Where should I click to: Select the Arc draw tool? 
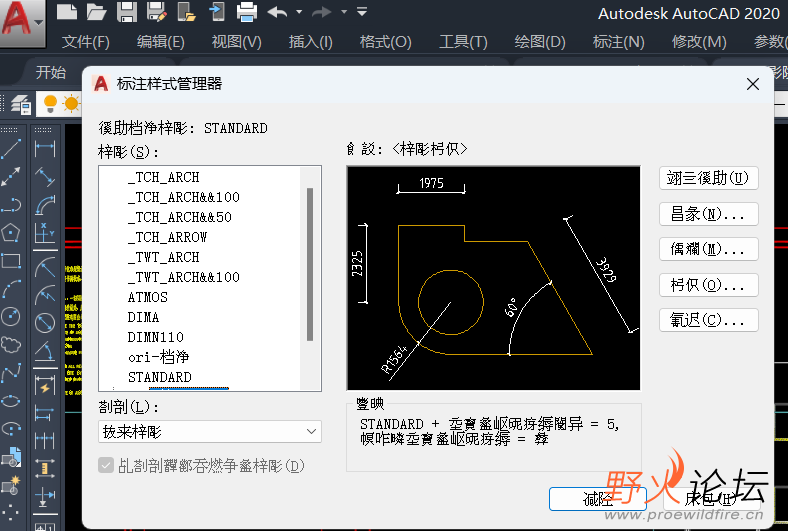11,289
